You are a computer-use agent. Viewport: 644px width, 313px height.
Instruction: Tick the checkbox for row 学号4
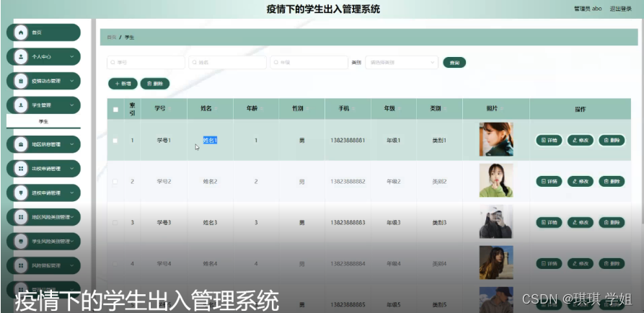115,264
